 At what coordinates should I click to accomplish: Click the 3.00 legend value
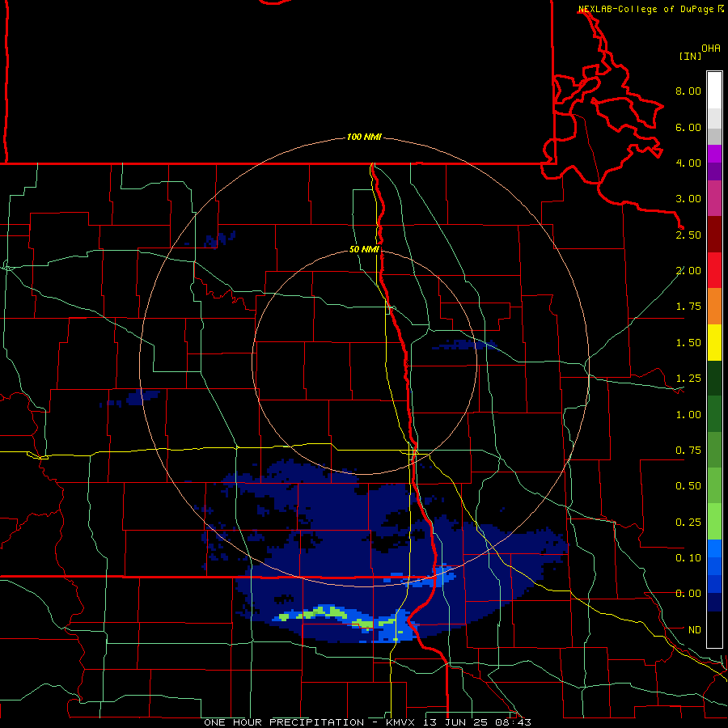(x=688, y=199)
